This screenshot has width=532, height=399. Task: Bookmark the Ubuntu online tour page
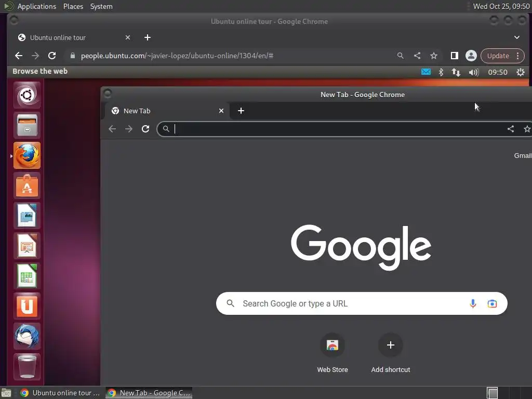[434, 56]
